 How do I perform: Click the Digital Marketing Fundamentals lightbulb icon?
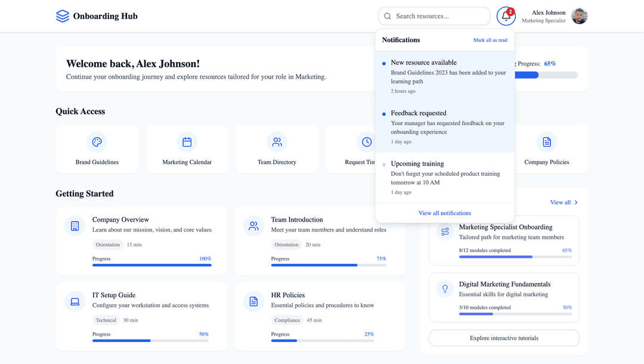point(445,289)
